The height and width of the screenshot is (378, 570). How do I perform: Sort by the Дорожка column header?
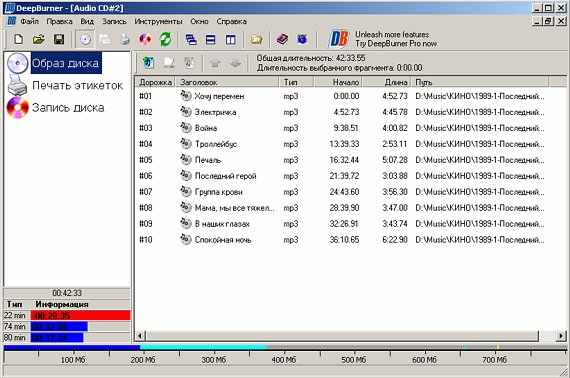click(156, 82)
